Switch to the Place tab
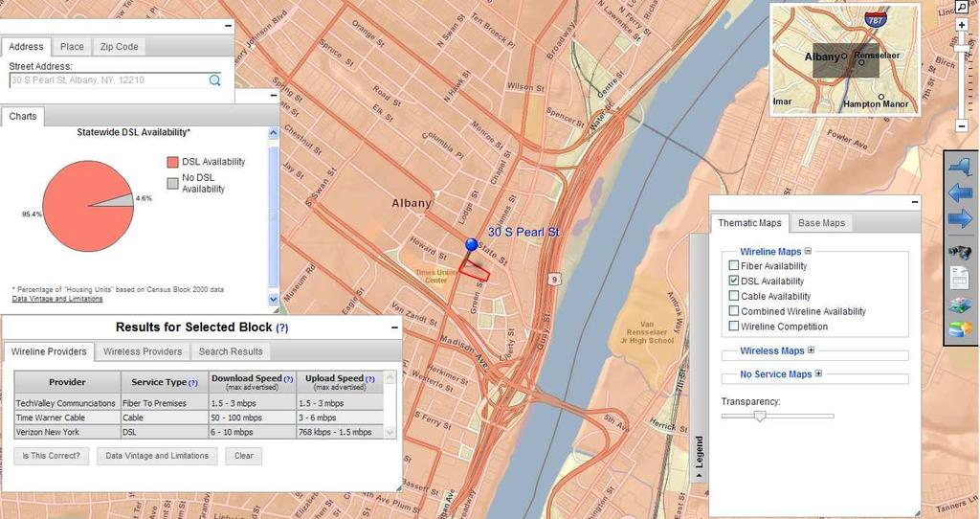This screenshot has width=980, height=519. coord(72,47)
